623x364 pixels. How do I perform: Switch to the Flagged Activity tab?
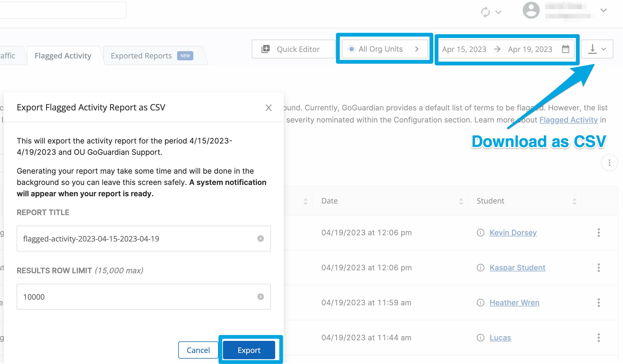pos(63,56)
